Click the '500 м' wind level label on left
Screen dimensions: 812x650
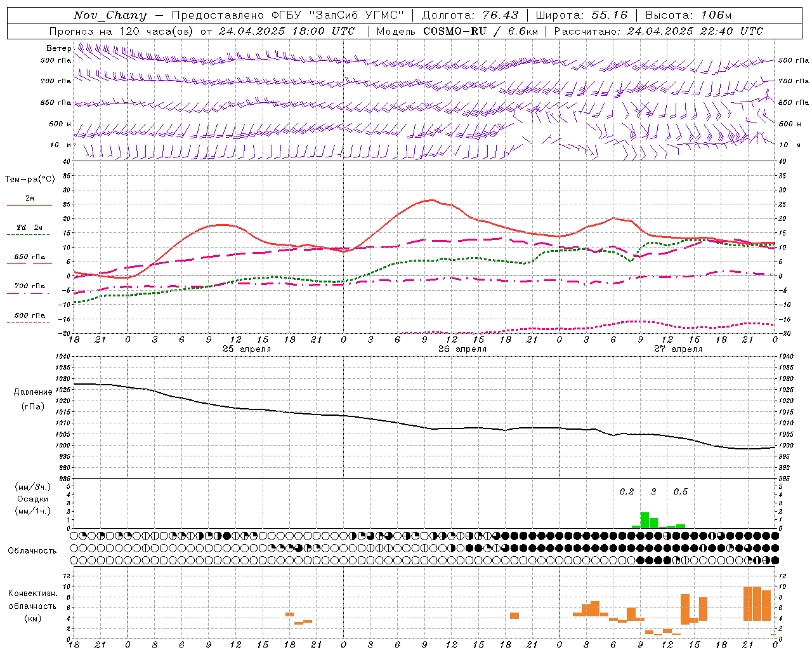pos(61,124)
